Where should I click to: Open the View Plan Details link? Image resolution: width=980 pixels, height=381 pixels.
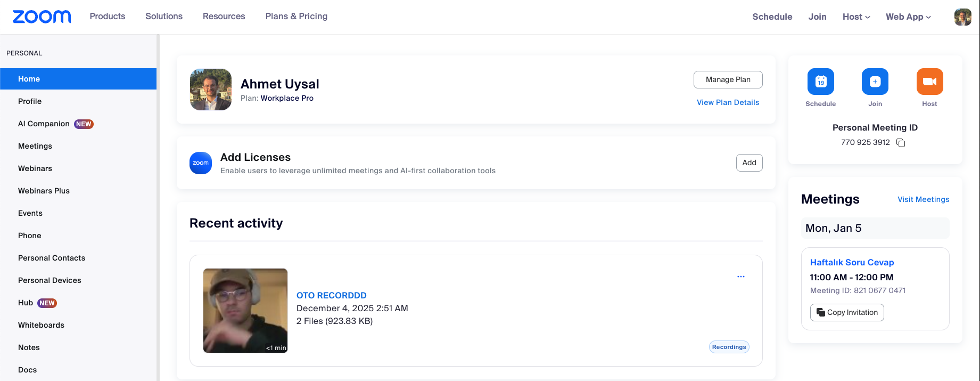pos(728,102)
